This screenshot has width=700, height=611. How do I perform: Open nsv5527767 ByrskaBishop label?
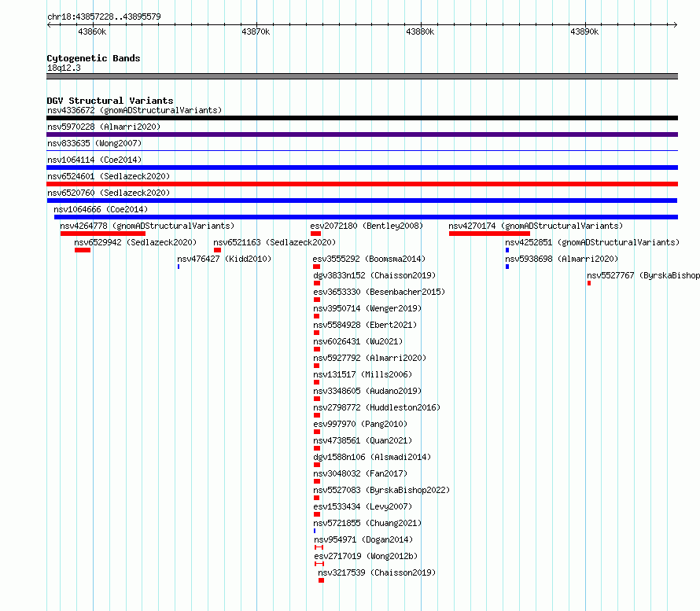coord(643,275)
